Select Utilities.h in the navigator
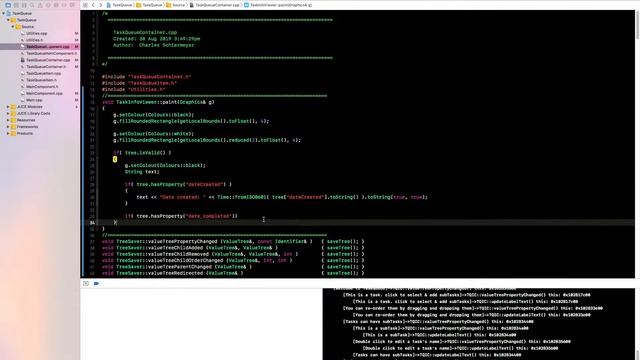 pyautogui.click(x=34, y=40)
